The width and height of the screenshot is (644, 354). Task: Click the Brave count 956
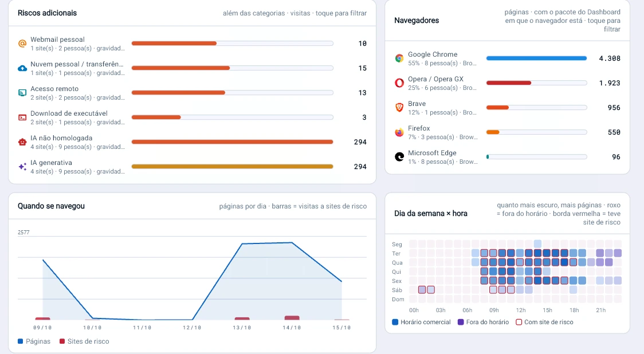click(x=614, y=108)
